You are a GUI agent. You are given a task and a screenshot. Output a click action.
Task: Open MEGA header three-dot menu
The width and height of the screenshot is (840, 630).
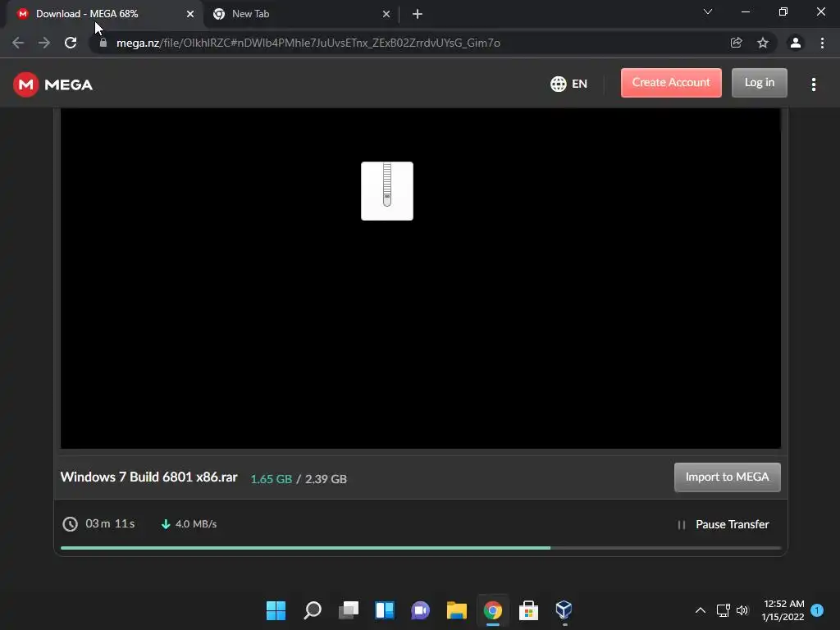click(813, 84)
